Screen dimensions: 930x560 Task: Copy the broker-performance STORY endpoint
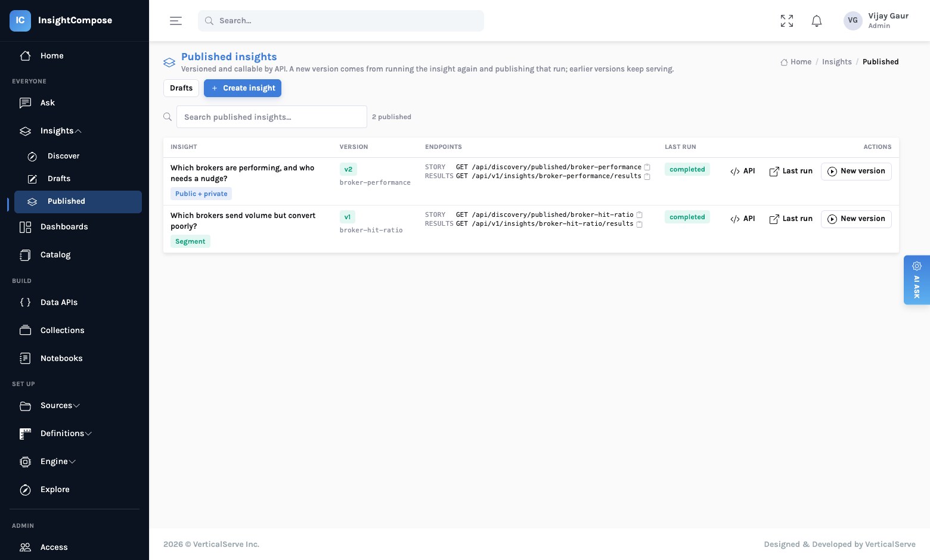[x=647, y=167]
